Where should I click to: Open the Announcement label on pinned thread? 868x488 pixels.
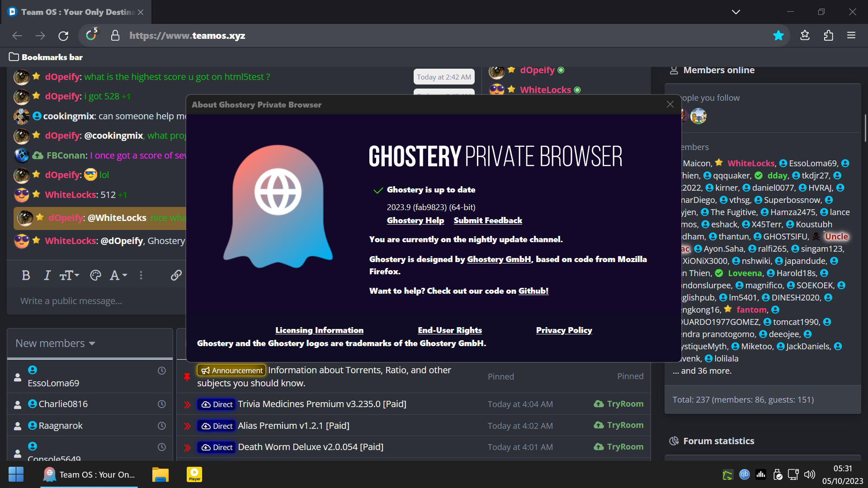click(231, 371)
